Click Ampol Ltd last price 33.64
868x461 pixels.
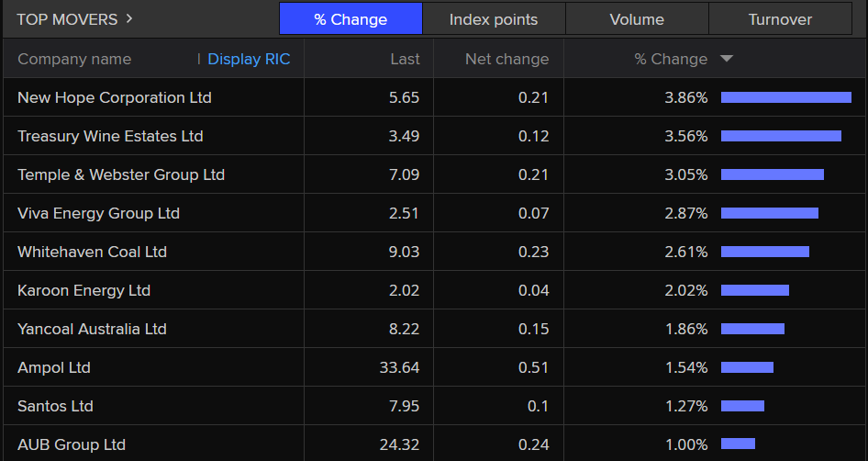click(x=399, y=367)
